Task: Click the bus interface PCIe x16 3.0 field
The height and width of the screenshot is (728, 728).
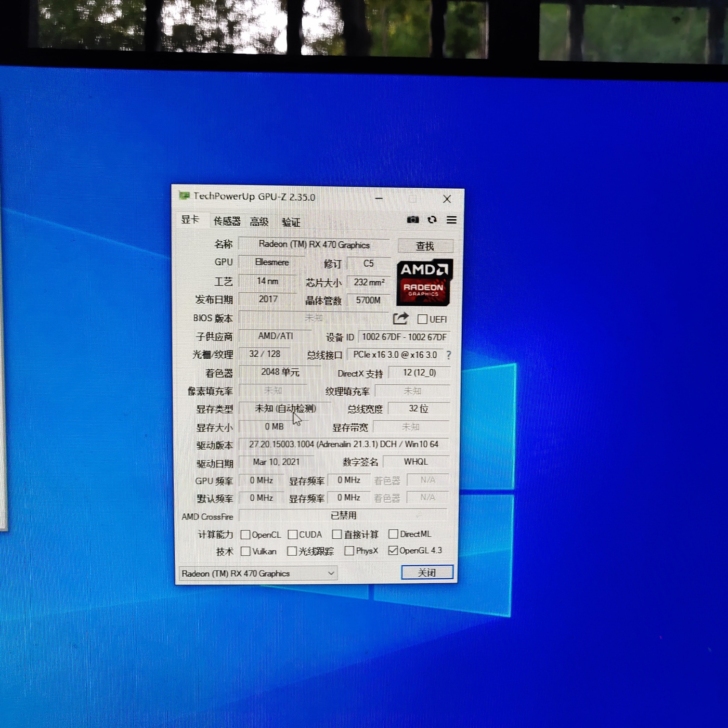Action: coord(395,355)
